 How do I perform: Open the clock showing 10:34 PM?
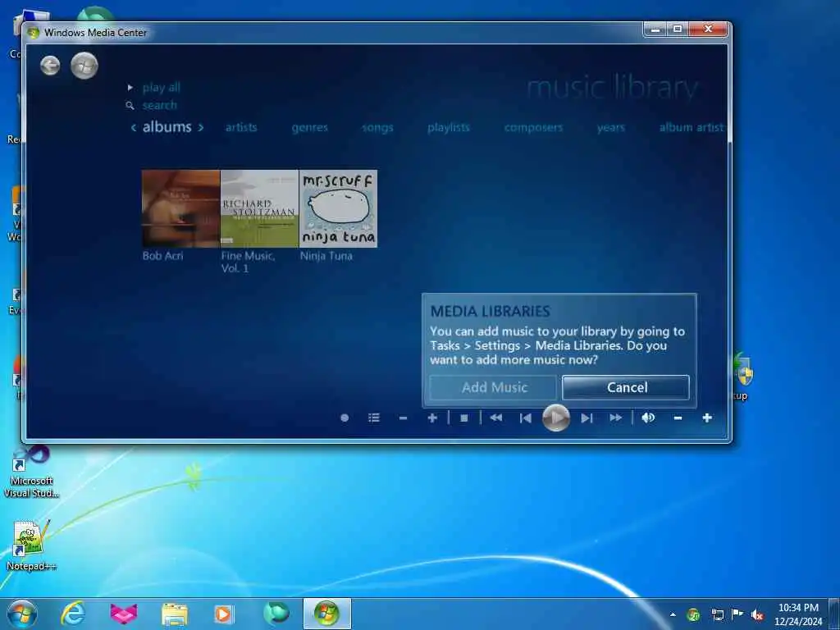797,614
